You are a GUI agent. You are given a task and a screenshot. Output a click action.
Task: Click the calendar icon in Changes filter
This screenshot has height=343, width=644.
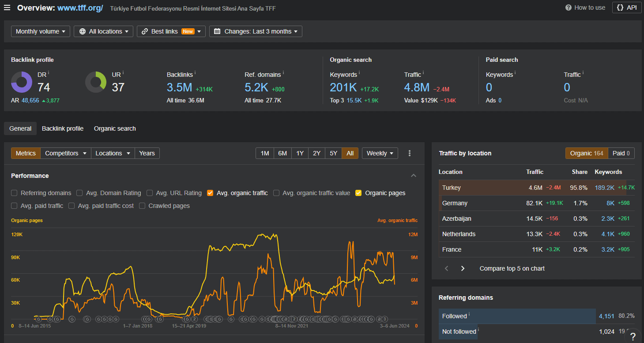coord(217,31)
